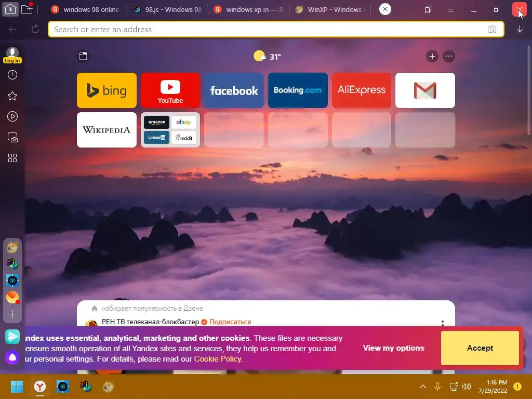Open a new tab with plus icon
Viewport: 532px width, 399px height.
26,9
